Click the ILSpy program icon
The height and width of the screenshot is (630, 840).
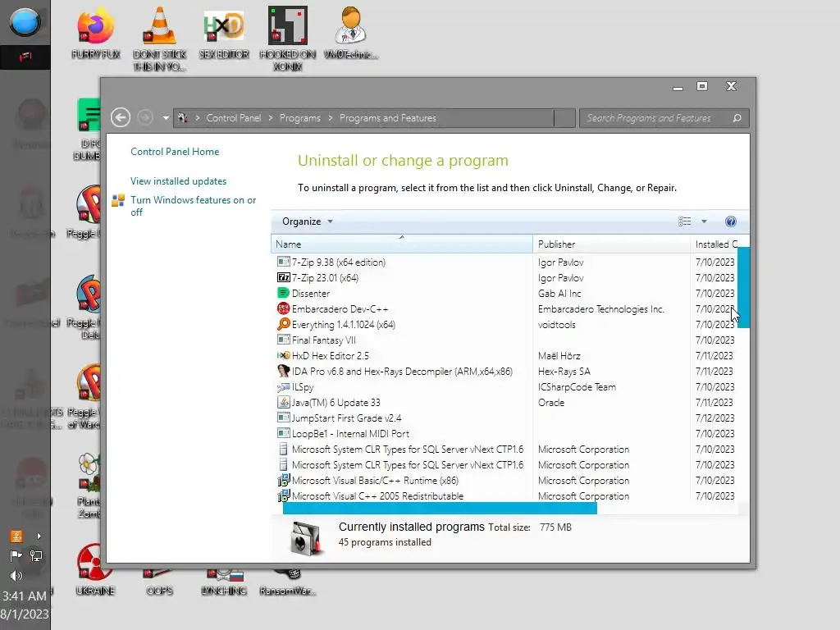tap(283, 387)
